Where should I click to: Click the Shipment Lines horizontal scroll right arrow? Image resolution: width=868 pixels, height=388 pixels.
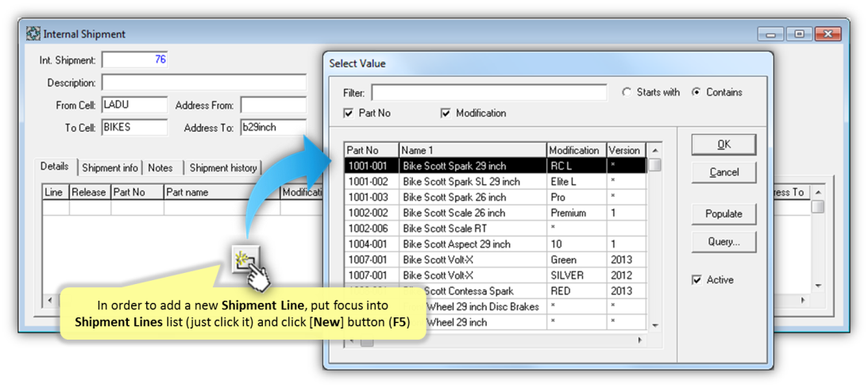(x=803, y=301)
